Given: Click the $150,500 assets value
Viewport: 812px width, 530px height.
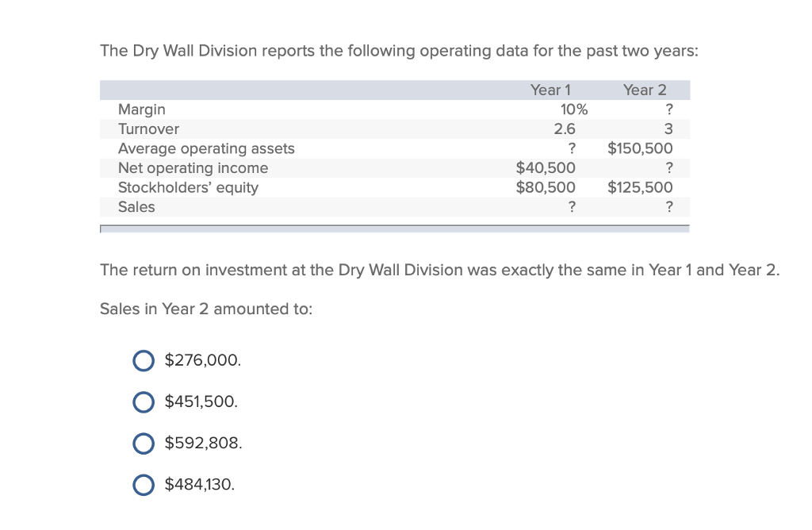Looking at the screenshot, I should pos(641,148).
